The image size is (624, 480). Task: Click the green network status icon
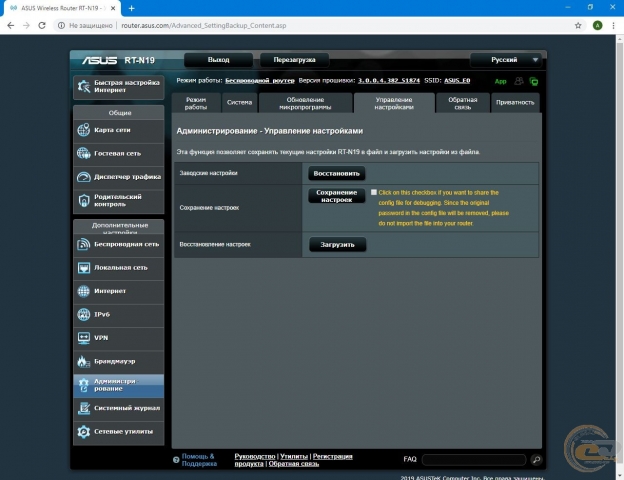pos(534,82)
